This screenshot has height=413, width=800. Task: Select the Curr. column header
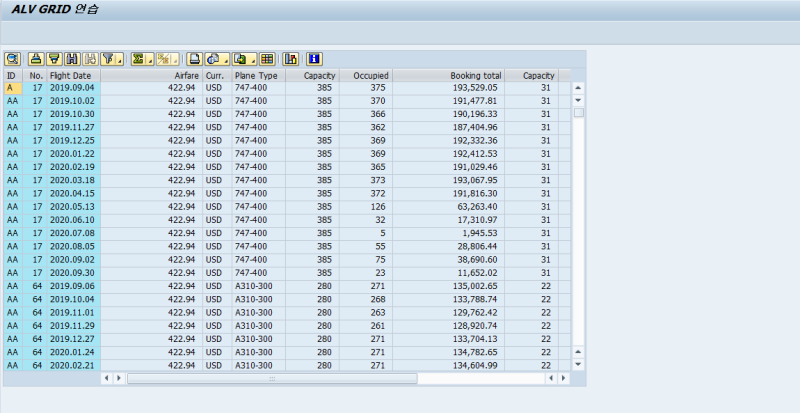tap(217, 76)
